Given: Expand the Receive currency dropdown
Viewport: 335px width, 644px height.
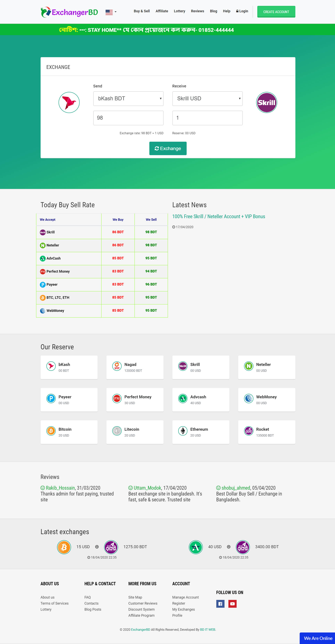Looking at the screenshot, I should click(x=207, y=99).
